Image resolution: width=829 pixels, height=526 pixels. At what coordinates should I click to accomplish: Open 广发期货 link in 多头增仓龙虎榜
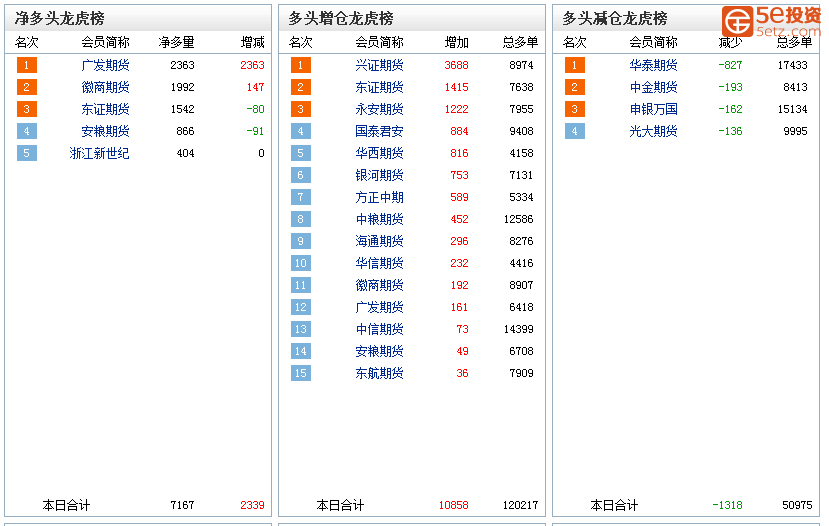[x=379, y=307]
